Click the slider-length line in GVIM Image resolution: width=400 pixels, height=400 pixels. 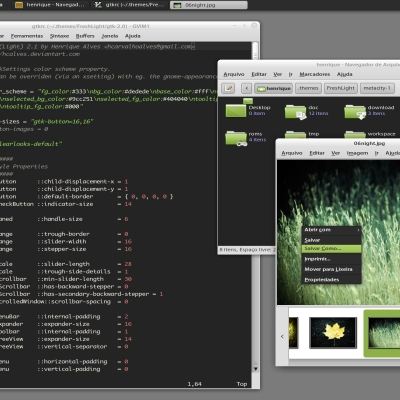[66, 264]
